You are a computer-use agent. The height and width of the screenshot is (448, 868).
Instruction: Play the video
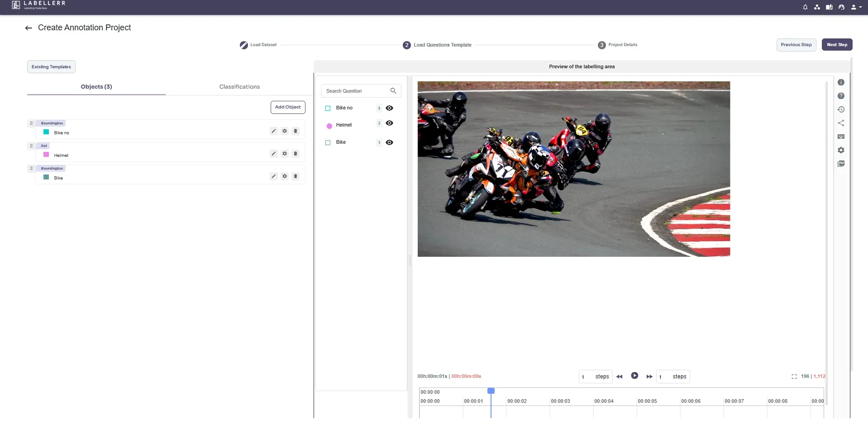634,376
